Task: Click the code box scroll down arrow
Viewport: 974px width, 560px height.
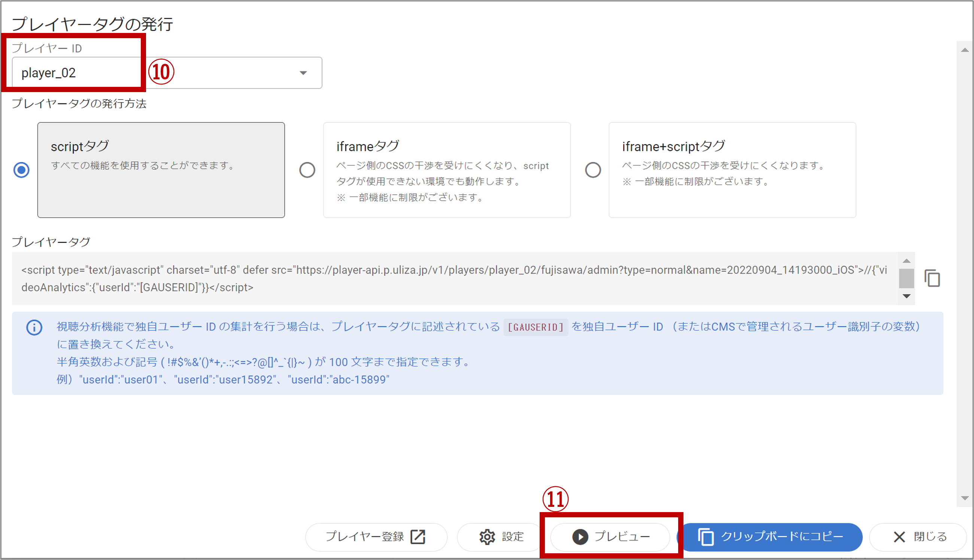Action: coord(906,296)
